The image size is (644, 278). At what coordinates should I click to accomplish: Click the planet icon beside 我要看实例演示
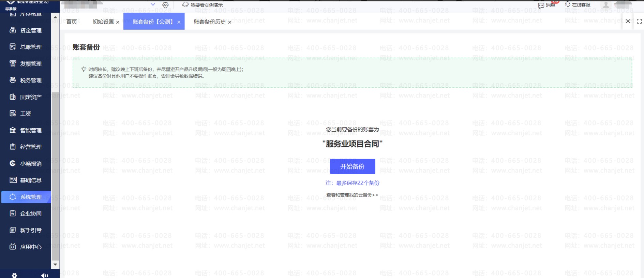[185, 5]
